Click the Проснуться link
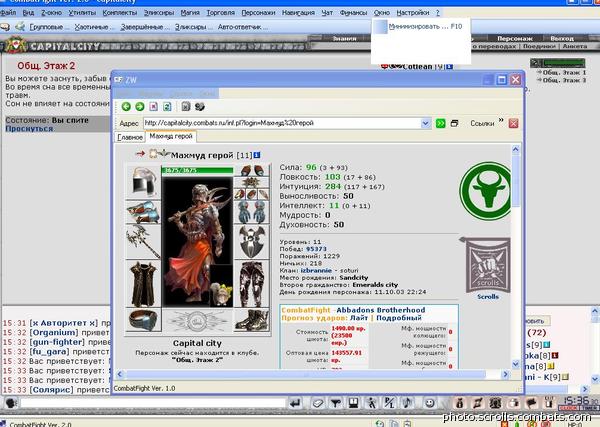The height and width of the screenshot is (427, 600). click(29, 129)
